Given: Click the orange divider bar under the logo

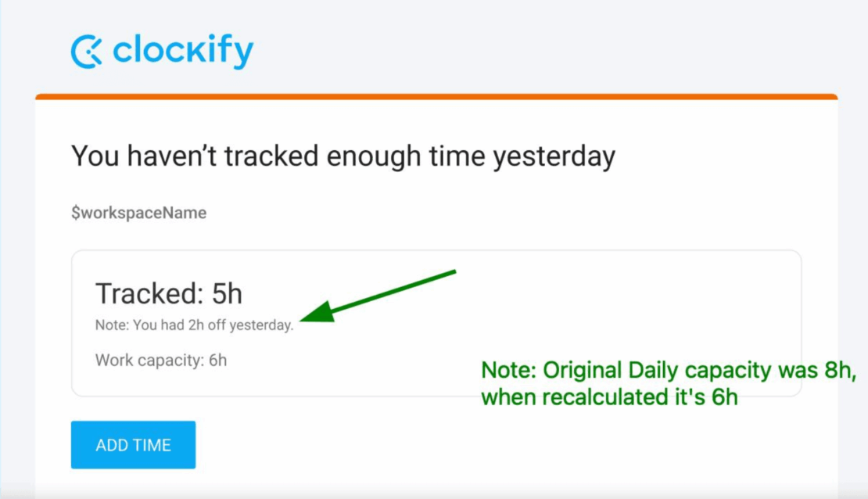Looking at the screenshot, I should pyautogui.click(x=434, y=95).
